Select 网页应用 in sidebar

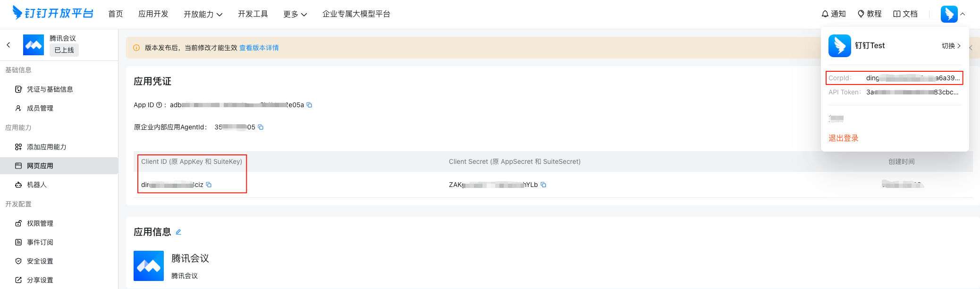coord(59,166)
